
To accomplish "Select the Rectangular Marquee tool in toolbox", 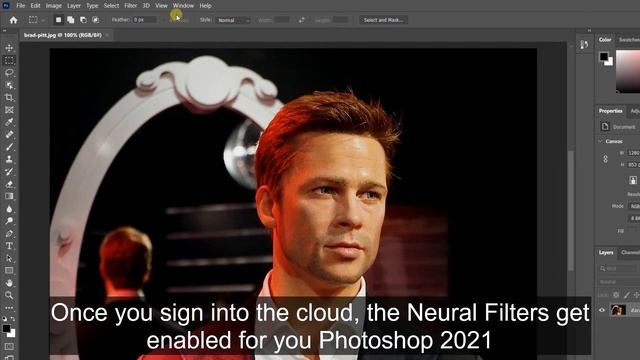I will (9, 60).
